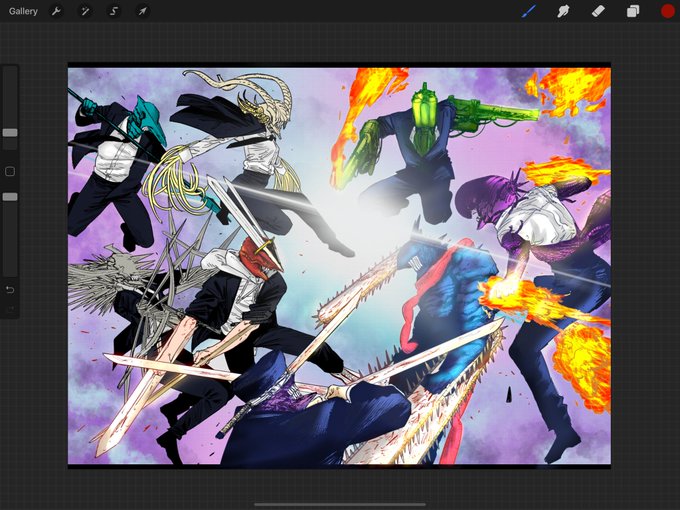Tap the Undo arrow in sidebar
Viewport: 680px width, 510px height.
(10, 290)
